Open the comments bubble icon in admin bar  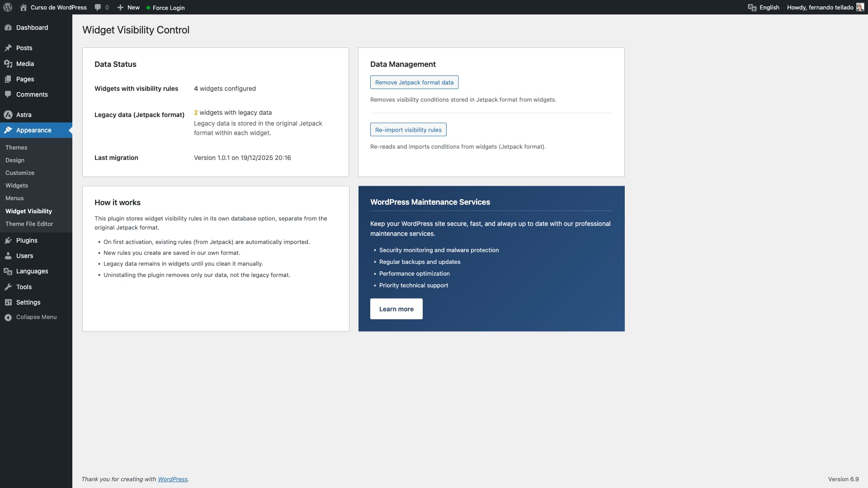tap(98, 7)
